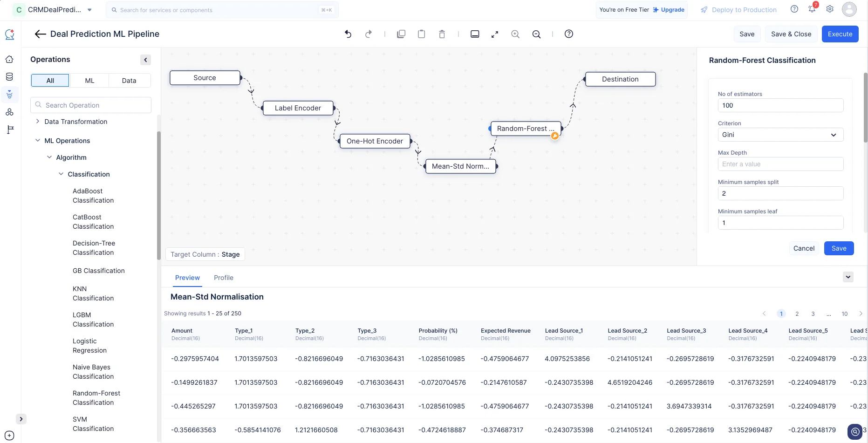Click the Search Operation box

(x=91, y=105)
